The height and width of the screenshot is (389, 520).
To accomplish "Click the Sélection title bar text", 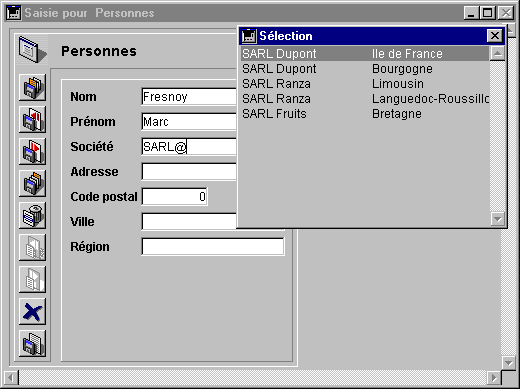I will tap(286, 36).
